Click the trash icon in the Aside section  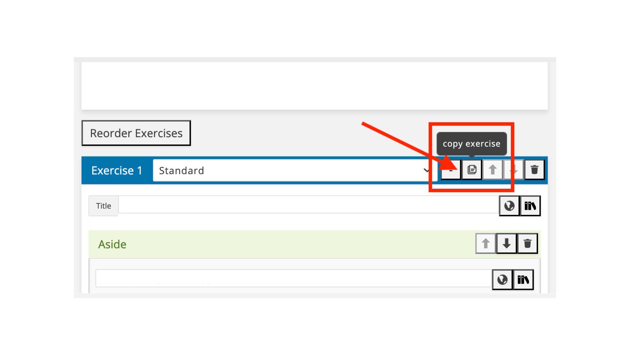click(528, 244)
